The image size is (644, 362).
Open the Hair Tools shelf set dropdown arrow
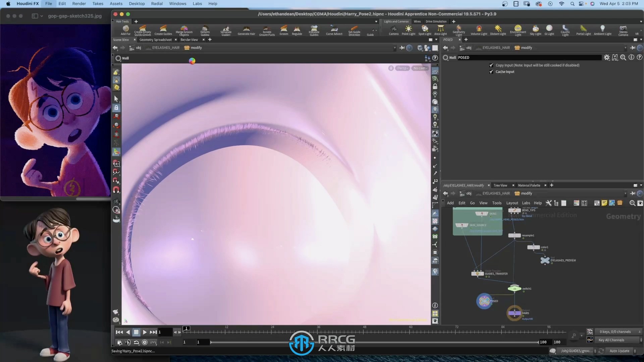(x=376, y=21)
